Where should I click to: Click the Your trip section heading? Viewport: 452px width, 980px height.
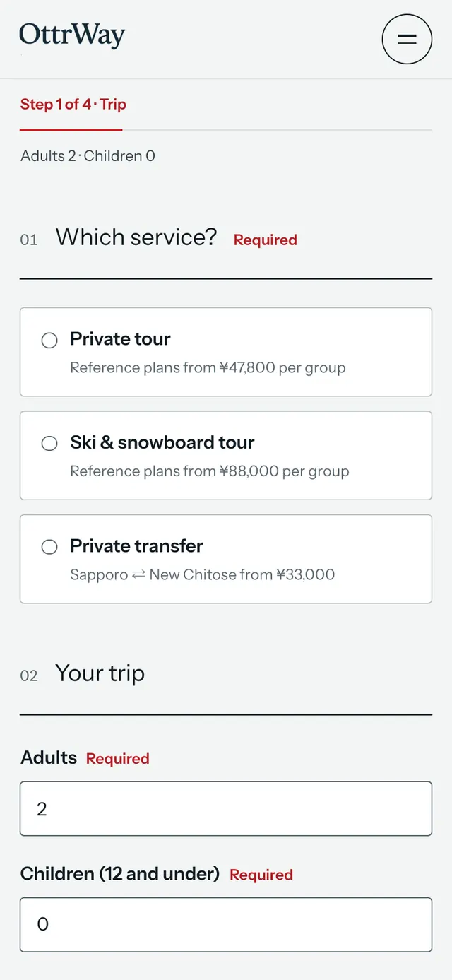[x=100, y=673]
